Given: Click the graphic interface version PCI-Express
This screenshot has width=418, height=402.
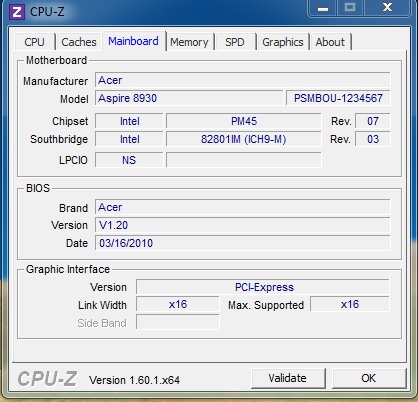Looking at the screenshot, I should tap(263, 287).
